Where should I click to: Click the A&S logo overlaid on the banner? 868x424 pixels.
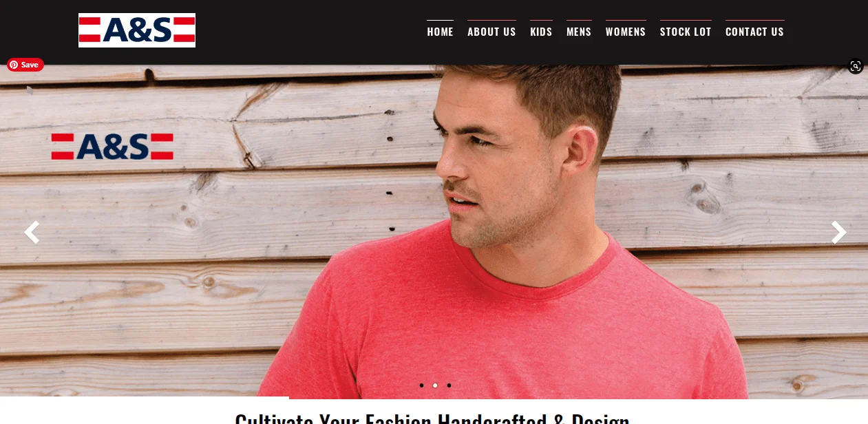[x=112, y=147]
